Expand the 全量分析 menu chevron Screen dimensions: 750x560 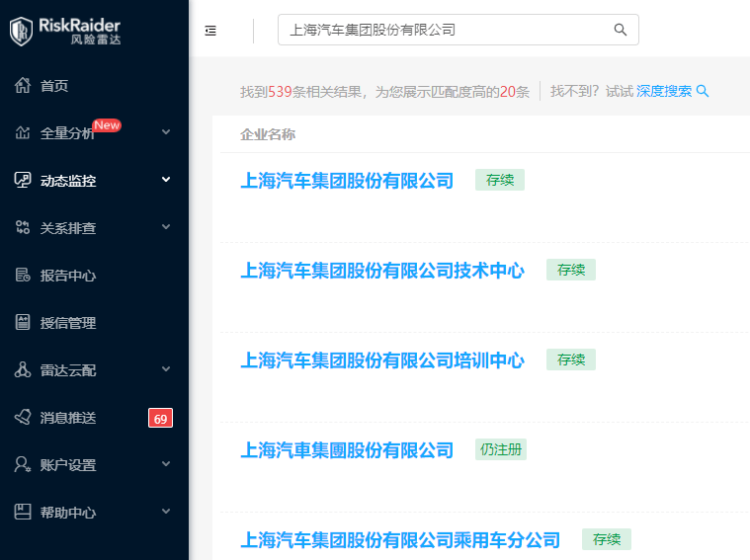coord(166,131)
